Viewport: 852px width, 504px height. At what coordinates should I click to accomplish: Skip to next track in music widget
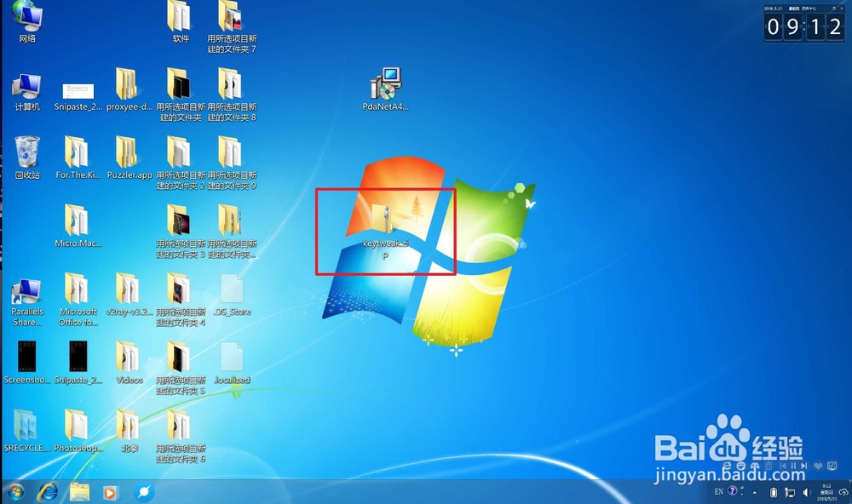click(803, 466)
